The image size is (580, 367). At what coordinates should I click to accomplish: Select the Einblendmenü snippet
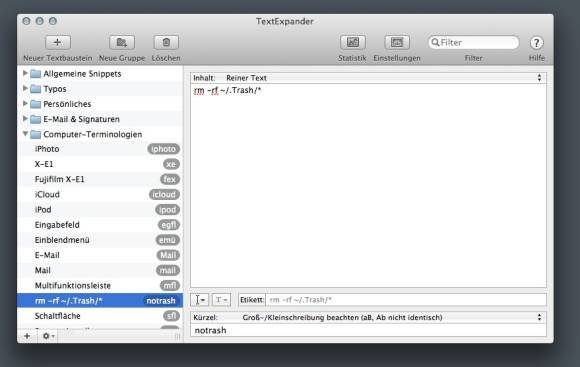point(100,240)
